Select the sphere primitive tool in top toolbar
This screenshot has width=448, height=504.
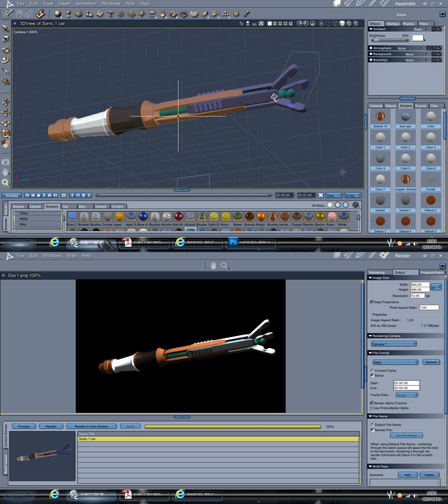[x=58, y=13]
